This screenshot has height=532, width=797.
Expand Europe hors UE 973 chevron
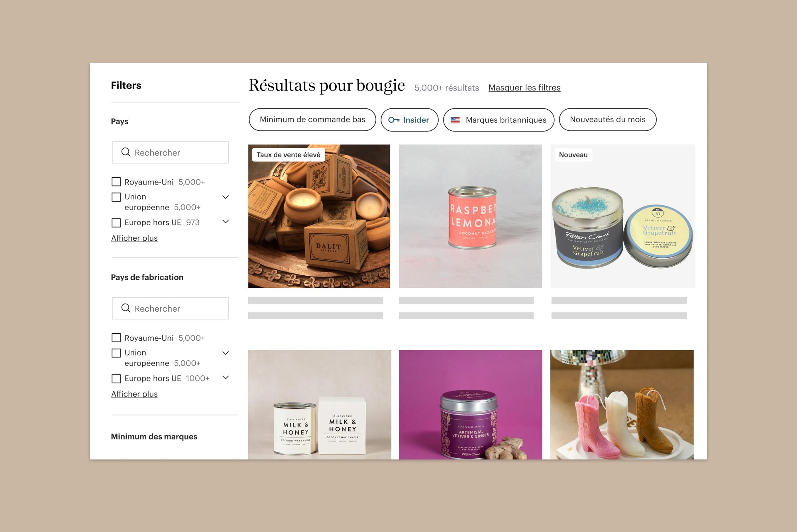(226, 222)
